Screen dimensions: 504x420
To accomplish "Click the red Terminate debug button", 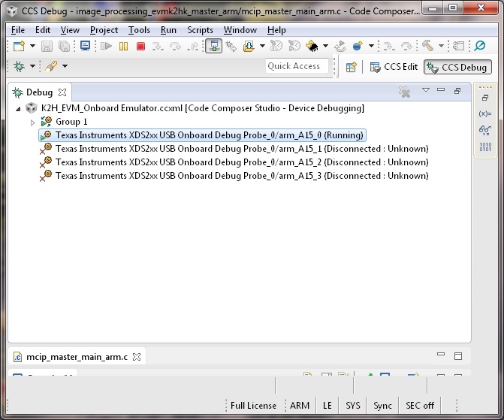I will click(x=140, y=47).
